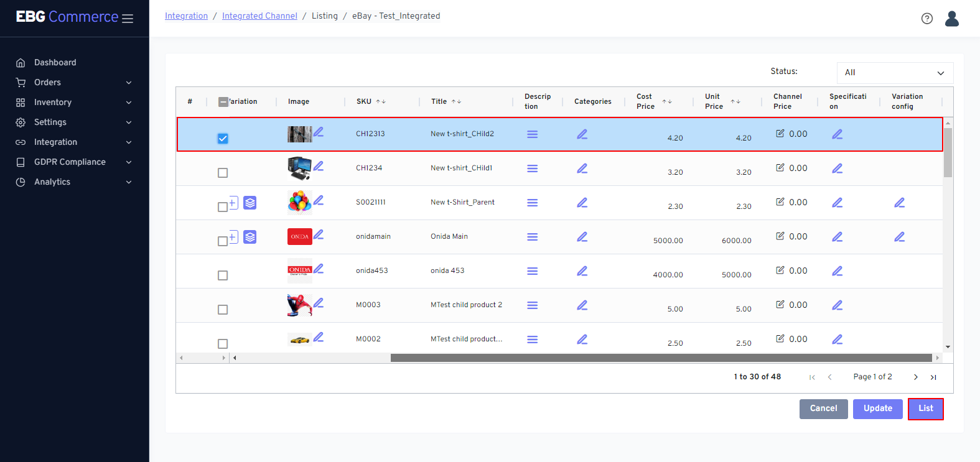Edit specification for onida 453 row
Image resolution: width=980 pixels, height=462 pixels.
837,271
